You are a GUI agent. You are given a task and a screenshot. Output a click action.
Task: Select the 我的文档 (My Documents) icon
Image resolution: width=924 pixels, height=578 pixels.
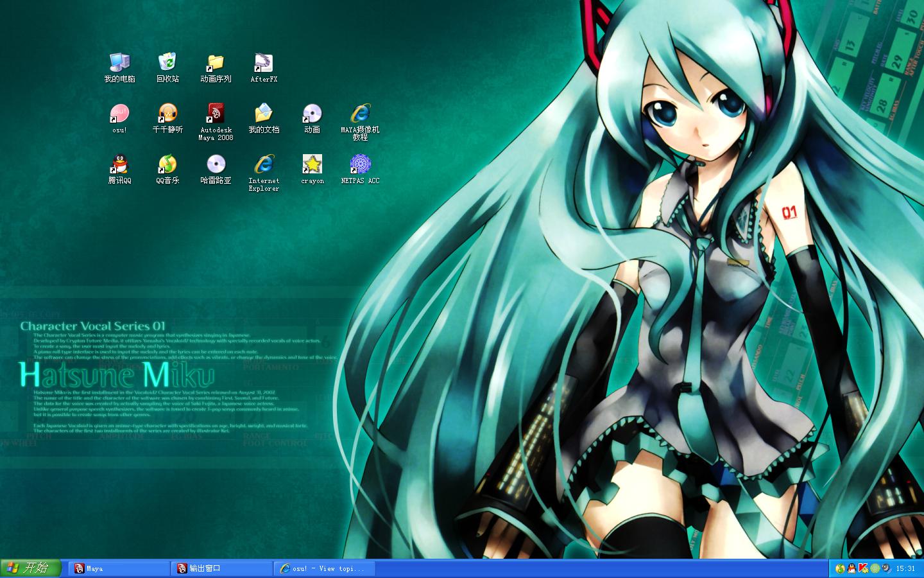point(264,118)
